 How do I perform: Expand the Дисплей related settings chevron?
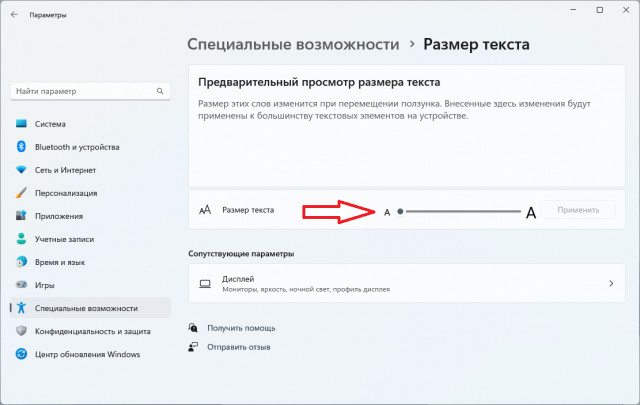pyautogui.click(x=611, y=284)
